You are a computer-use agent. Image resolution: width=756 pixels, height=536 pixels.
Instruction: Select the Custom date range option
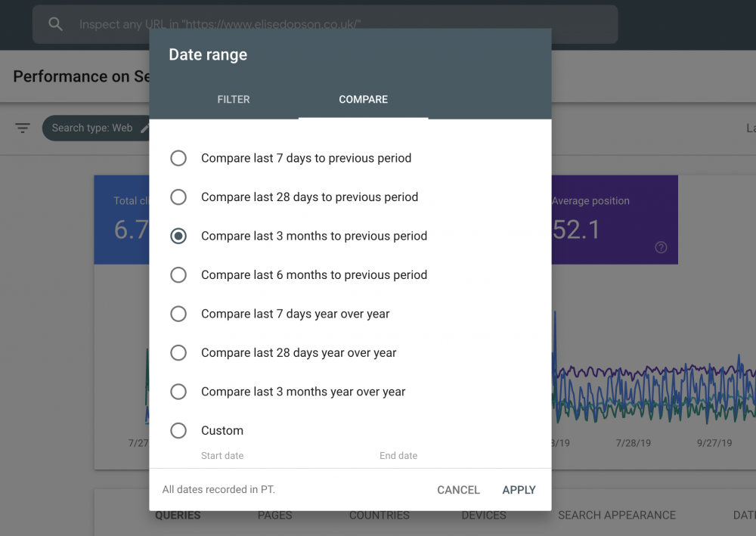point(178,431)
